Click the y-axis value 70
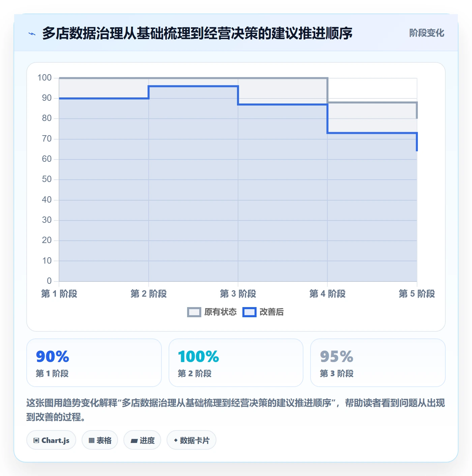Screen dimensions: 472x476 pos(47,139)
